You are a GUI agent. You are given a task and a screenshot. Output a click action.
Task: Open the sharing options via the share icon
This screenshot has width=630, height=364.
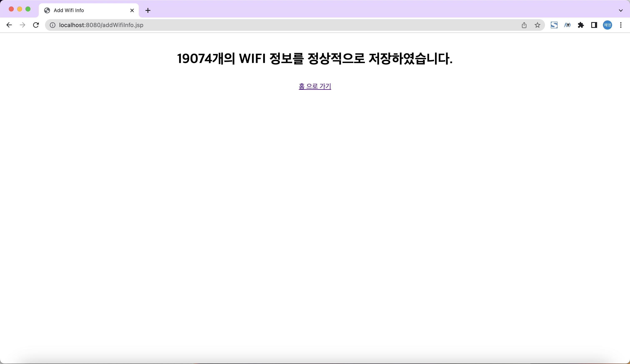click(x=524, y=25)
